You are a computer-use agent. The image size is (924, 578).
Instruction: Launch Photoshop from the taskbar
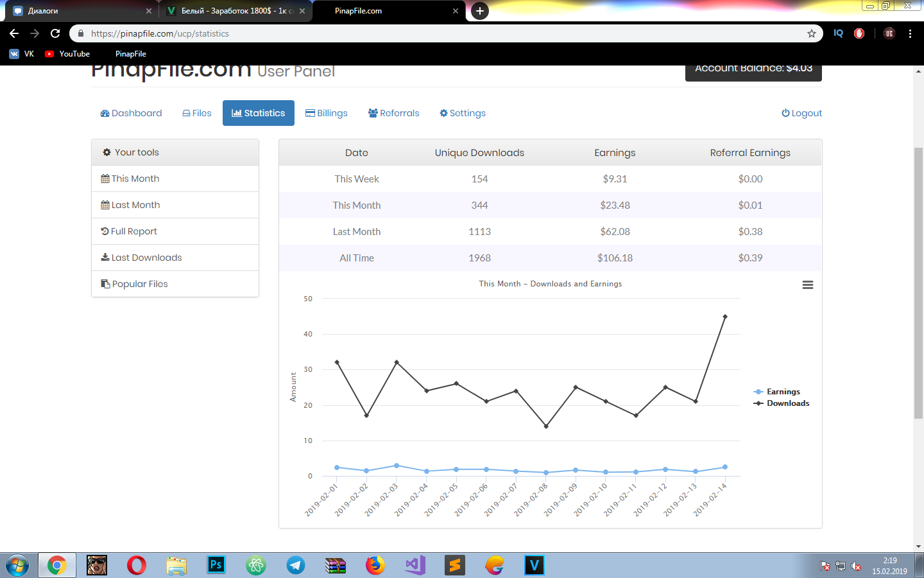coord(216,565)
